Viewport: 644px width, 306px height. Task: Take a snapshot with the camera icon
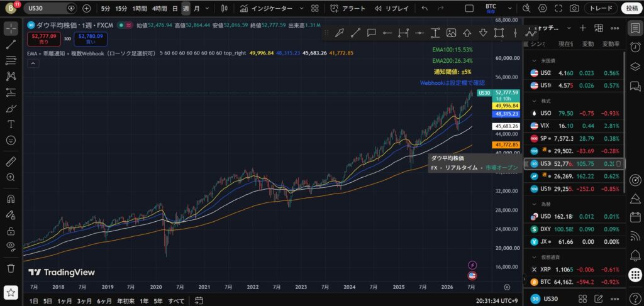[x=574, y=8]
